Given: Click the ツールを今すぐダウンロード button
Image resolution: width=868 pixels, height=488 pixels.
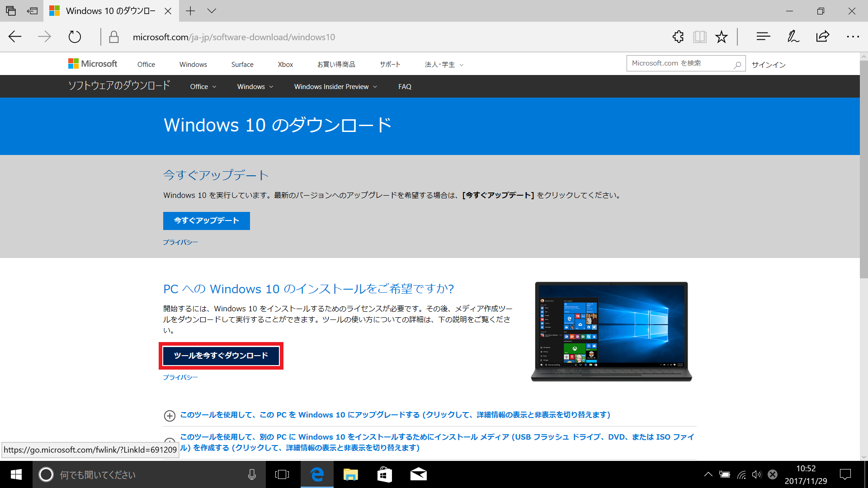Looking at the screenshot, I should 221,355.
